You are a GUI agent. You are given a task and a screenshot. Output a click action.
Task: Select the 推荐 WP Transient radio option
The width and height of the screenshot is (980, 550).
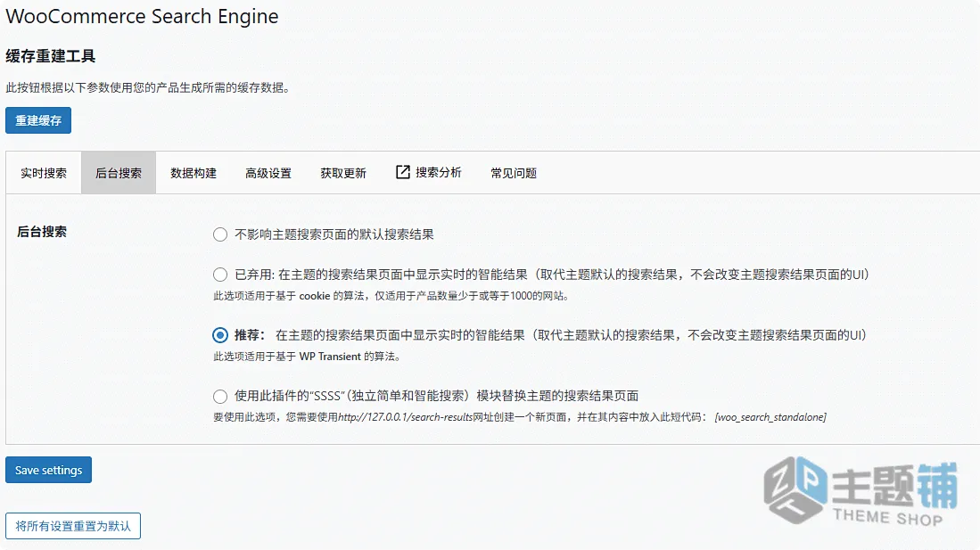pos(220,335)
